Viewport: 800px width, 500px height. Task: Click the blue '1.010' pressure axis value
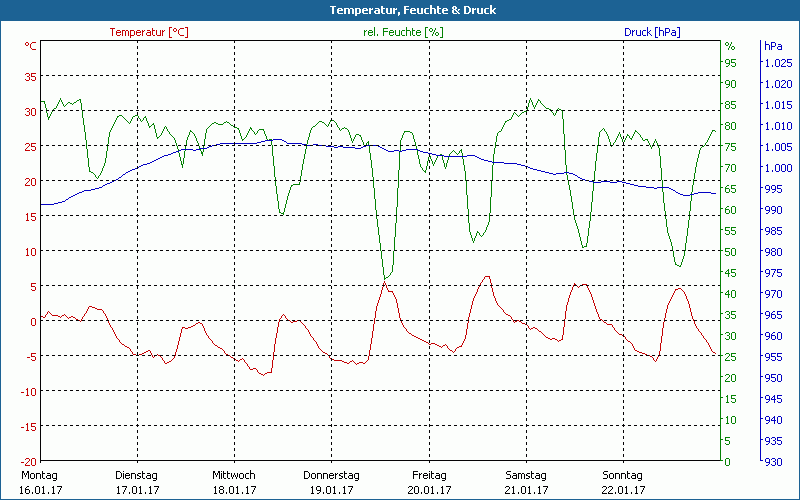(778, 126)
